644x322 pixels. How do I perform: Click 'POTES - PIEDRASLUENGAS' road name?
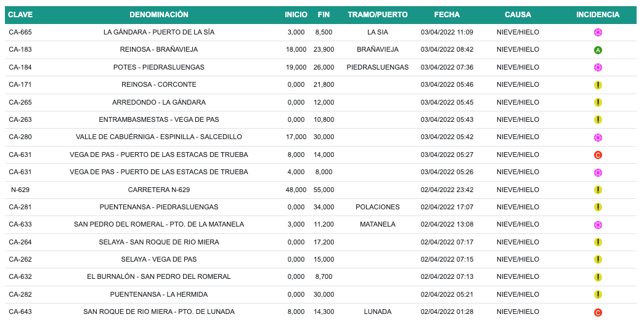(159, 67)
